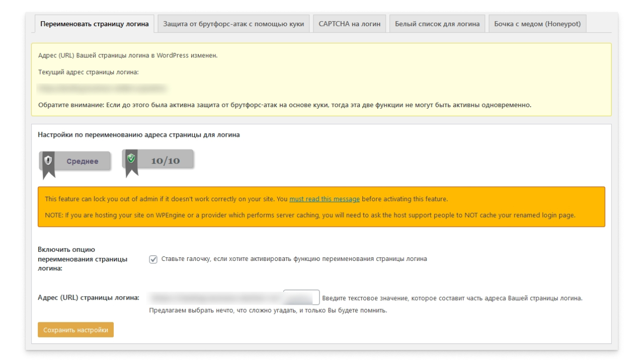
Task: Click the 'Настройки по переименованию адреса' heading
Action: pyautogui.click(x=139, y=135)
